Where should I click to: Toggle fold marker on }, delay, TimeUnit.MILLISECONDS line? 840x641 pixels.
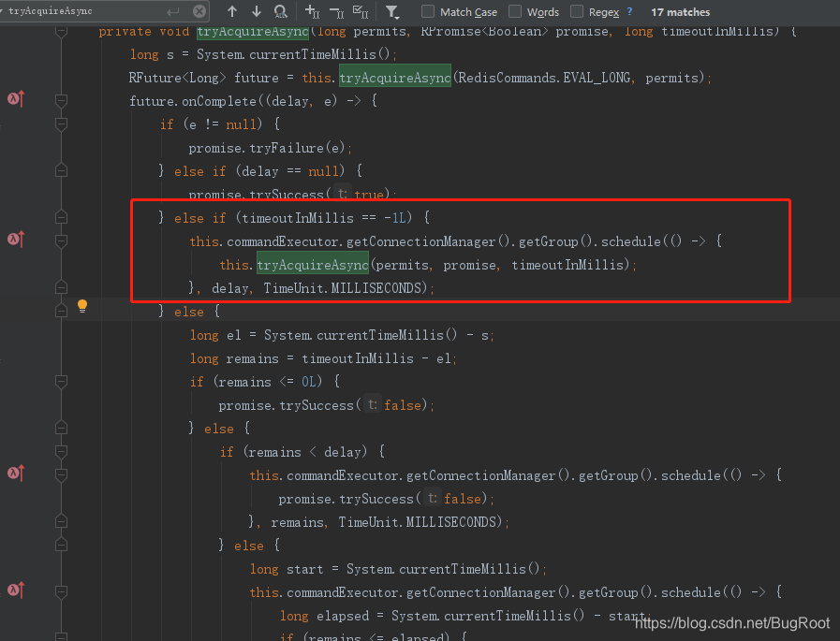61,287
